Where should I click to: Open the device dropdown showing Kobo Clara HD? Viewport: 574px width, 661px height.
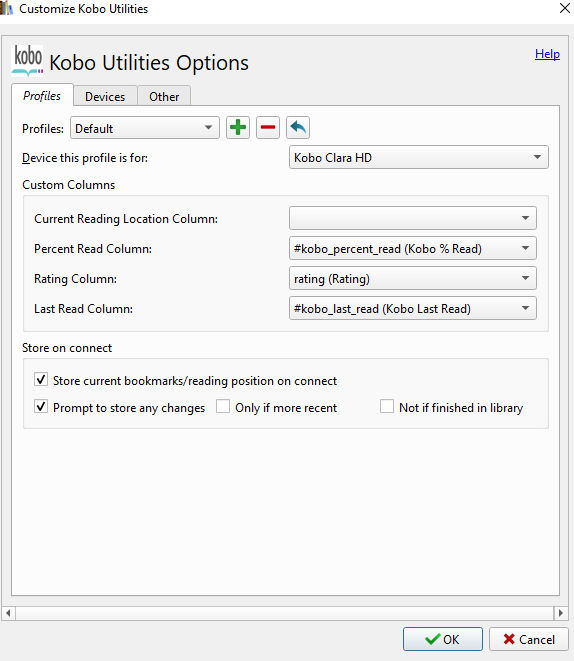point(419,157)
